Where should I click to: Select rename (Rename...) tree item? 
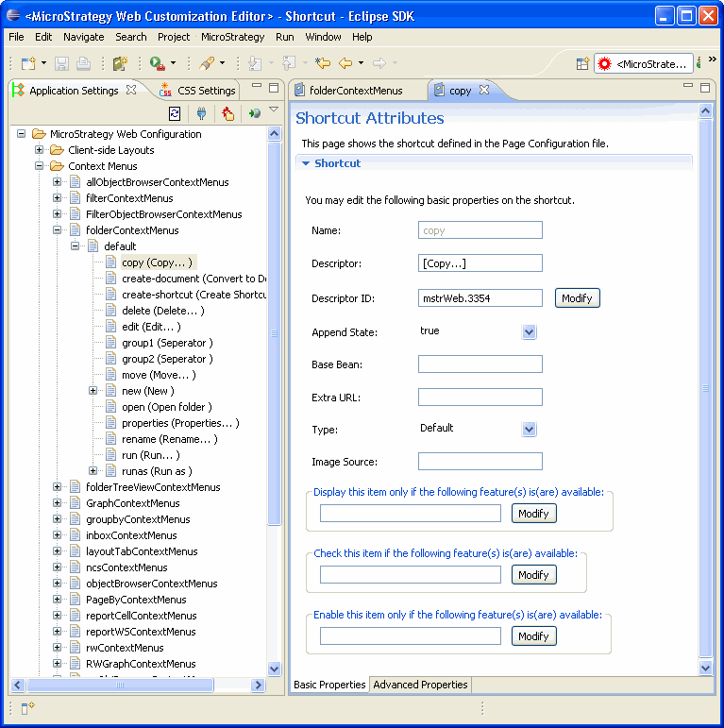(x=169, y=439)
